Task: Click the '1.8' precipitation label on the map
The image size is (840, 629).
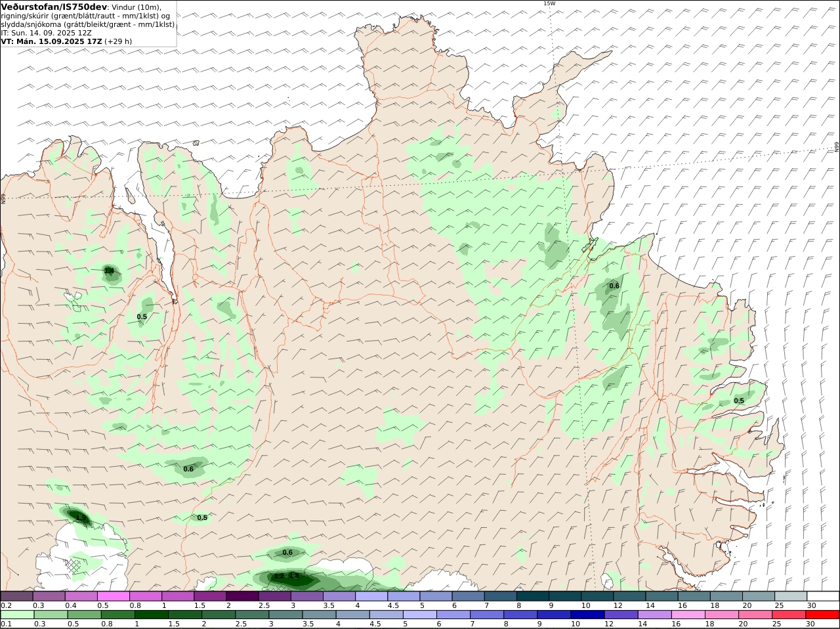Action: pyautogui.click(x=294, y=576)
